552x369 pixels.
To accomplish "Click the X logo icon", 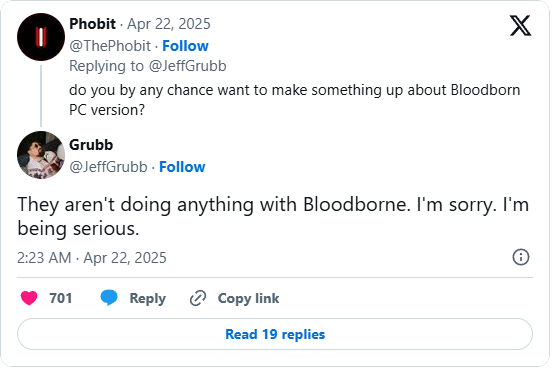I will (520, 26).
